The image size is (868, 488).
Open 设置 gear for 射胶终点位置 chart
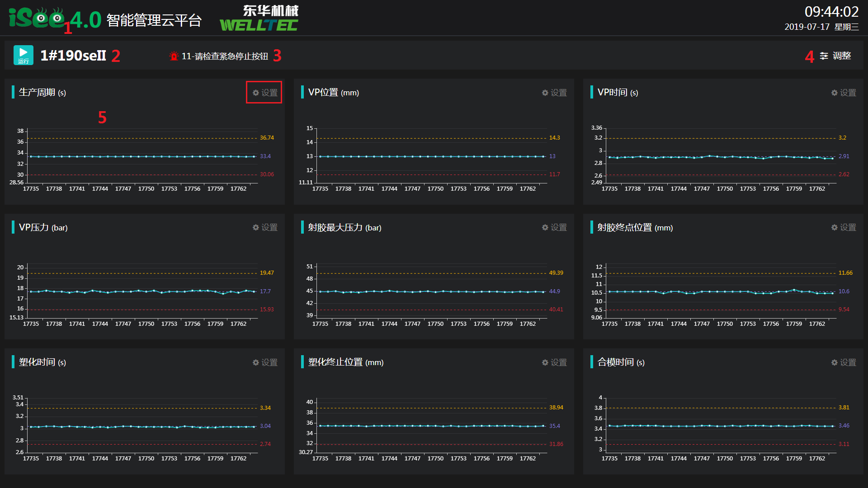coord(835,227)
